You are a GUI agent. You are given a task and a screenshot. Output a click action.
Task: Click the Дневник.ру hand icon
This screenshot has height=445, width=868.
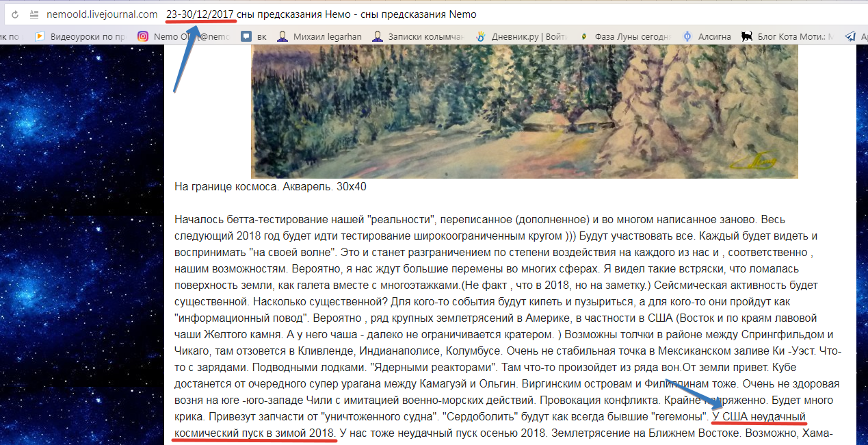(x=481, y=37)
